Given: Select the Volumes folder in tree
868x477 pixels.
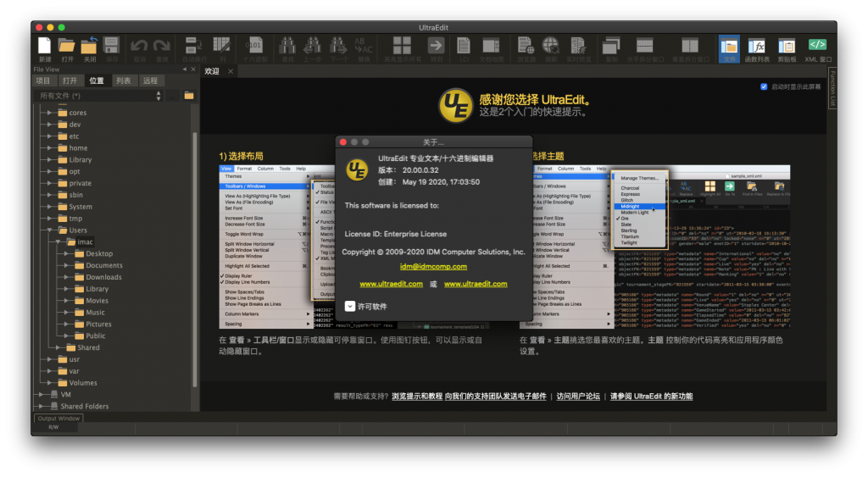Looking at the screenshot, I should click(x=83, y=383).
